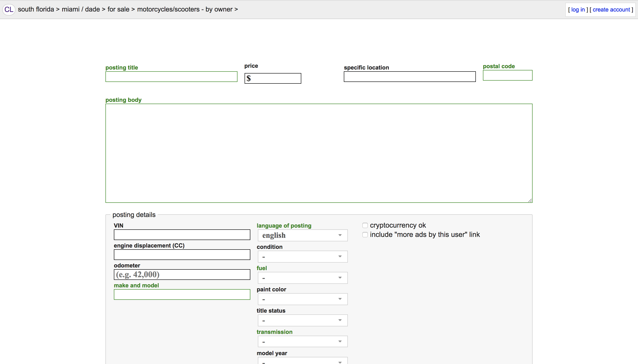The width and height of the screenshot is (638, 364).
Task: Enable the cryptocurrency ok checkbox
Action: [365, 225]
